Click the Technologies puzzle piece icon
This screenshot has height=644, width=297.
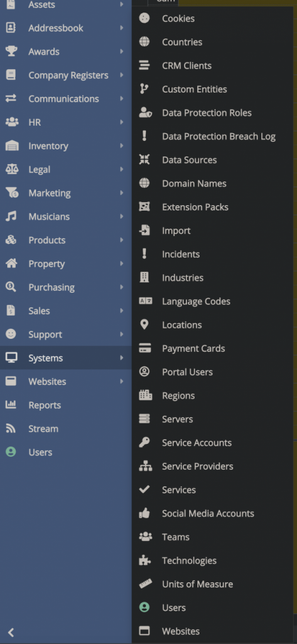145,560
